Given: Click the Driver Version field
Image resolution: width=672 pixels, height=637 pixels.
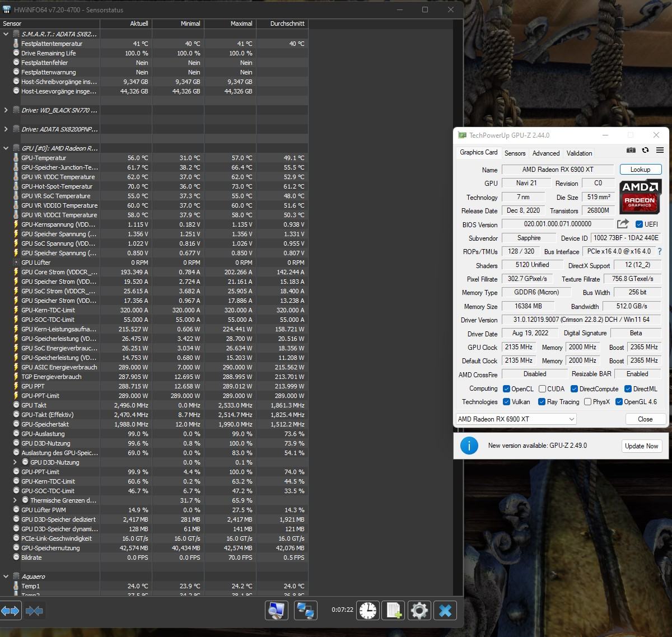Looking at the screenshot, I should (x=581, y=320).
